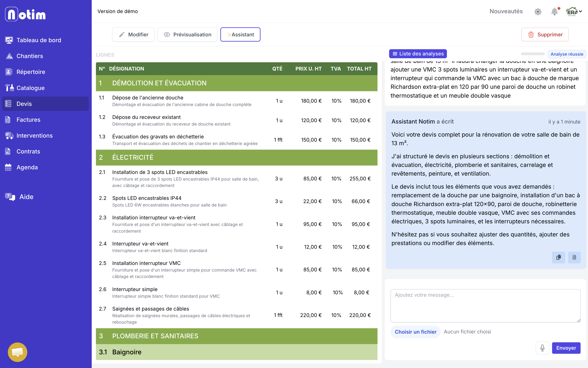Send the message with Envoyer
The height and width of the screenshot is (368, 588).
566,348
